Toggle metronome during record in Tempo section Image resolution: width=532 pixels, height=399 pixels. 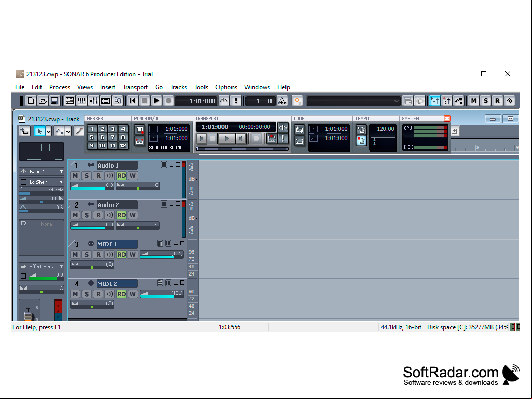361,141
